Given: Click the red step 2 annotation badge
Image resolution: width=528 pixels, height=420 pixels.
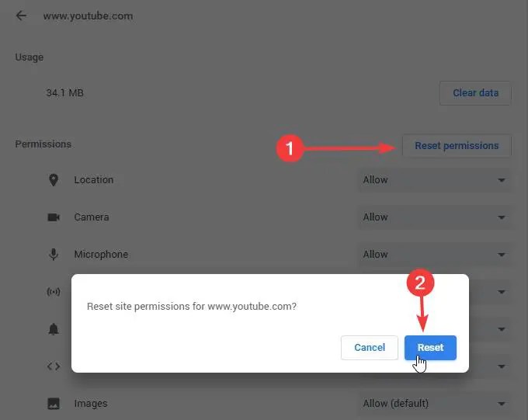Looking at the screenshot, I should tap(420, 283).
